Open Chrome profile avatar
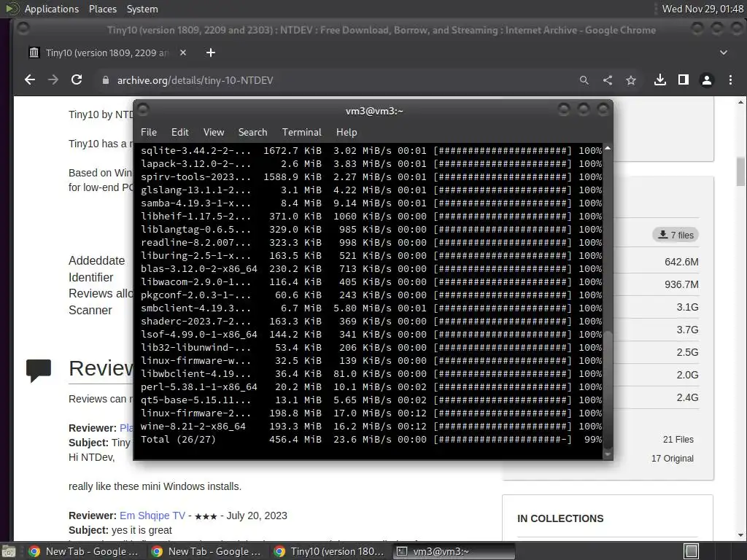 [x=707, y=80]
